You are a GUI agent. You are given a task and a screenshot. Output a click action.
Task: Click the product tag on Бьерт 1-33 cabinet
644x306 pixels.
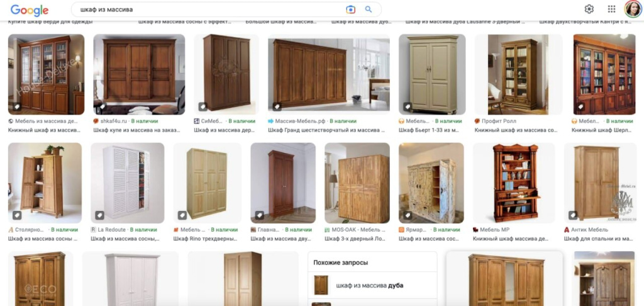point(408,106)
